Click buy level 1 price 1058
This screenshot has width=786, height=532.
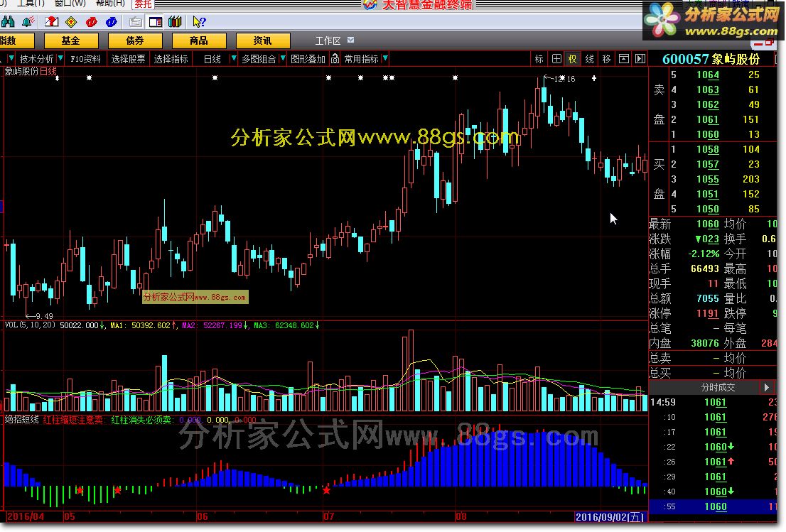coord(708,149)
